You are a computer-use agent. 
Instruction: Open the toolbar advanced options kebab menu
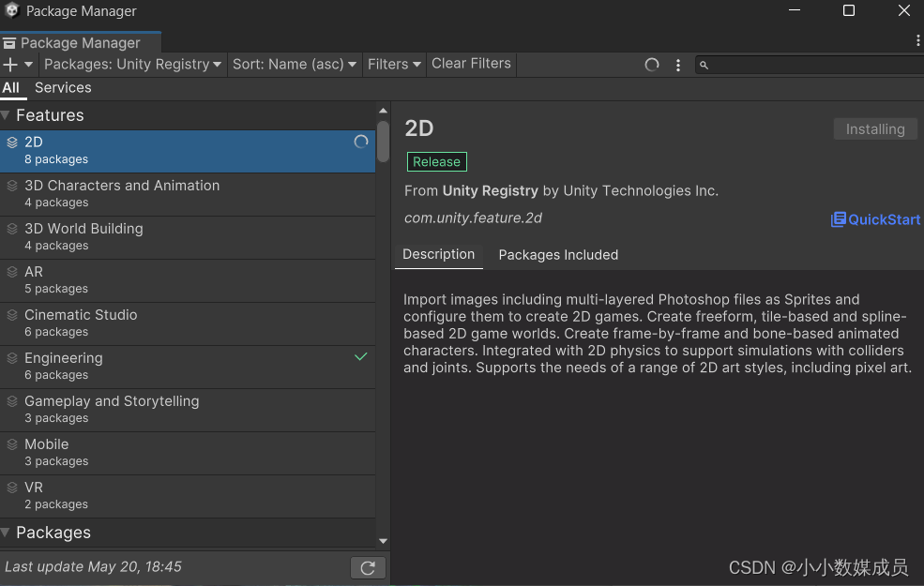coord(678,65)
